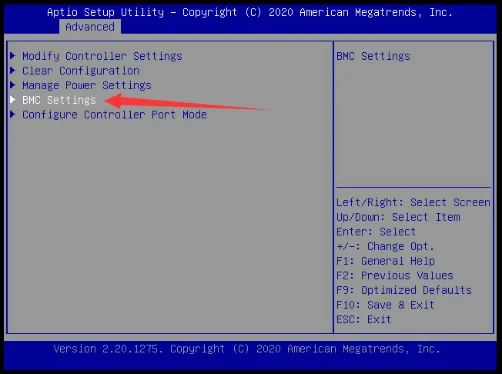This screenshot has width=502, height=374.
Task: Open Manage Power Settings
Action: (x=87, y=85)
